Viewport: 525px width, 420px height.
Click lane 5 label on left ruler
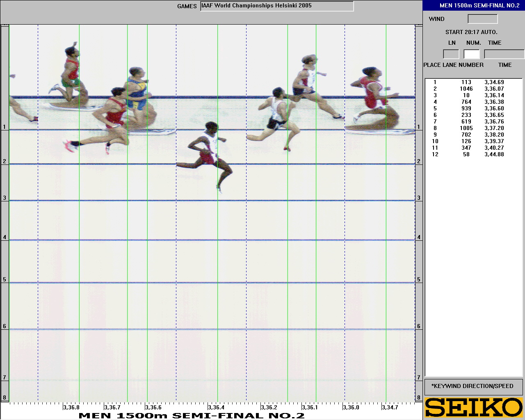[x=5, y=280]
